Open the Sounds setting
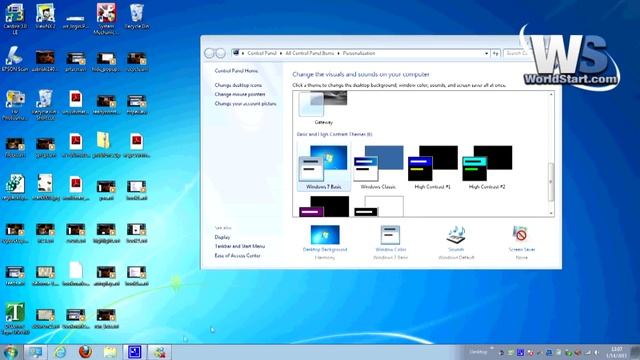Image resolution: width=640 pixels, height=360 pixels. point(456,242)
